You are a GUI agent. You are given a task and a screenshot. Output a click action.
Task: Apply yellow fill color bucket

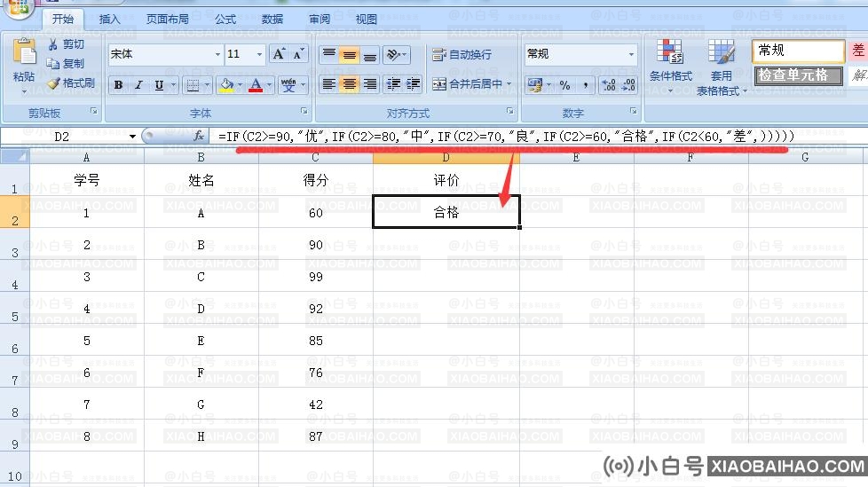click(226, 84)
